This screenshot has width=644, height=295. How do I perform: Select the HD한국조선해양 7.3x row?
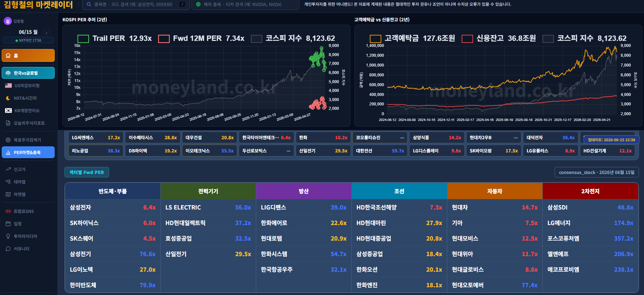click(x=399, y=207)
